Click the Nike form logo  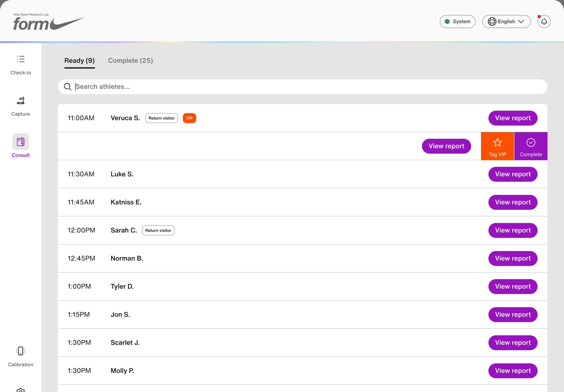coord(48,22)
